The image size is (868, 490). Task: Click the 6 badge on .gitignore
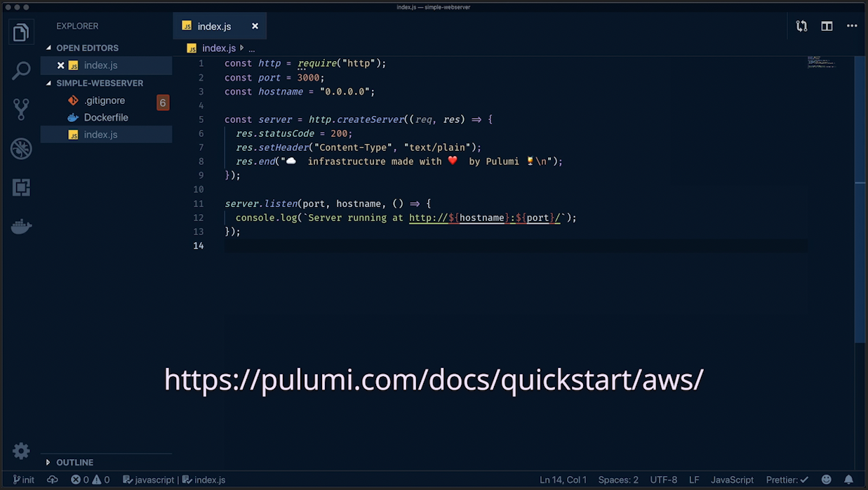tap(162, 103)
